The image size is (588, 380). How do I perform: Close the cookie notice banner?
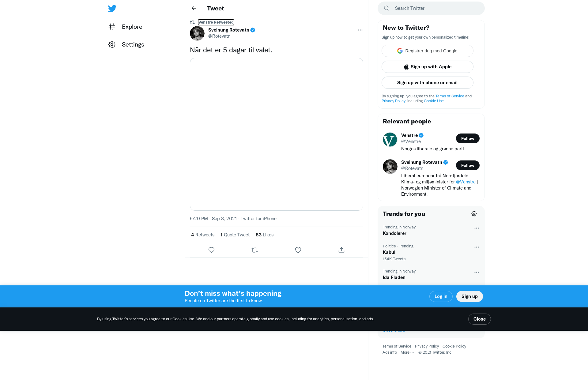point(480,319)
